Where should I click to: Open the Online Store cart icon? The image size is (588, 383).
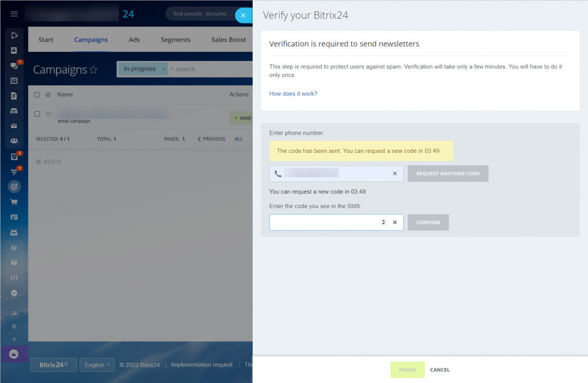[14, 202]
